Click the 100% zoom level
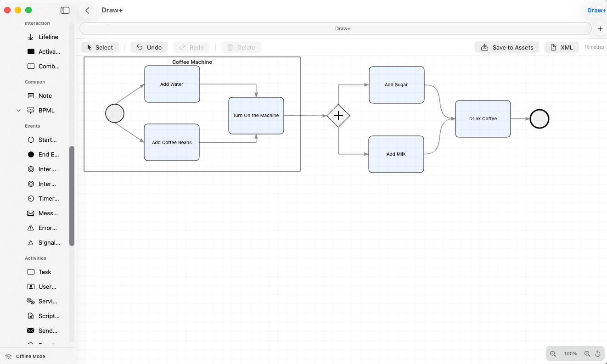This screenshot has height=364, width=607. [570, 354]
